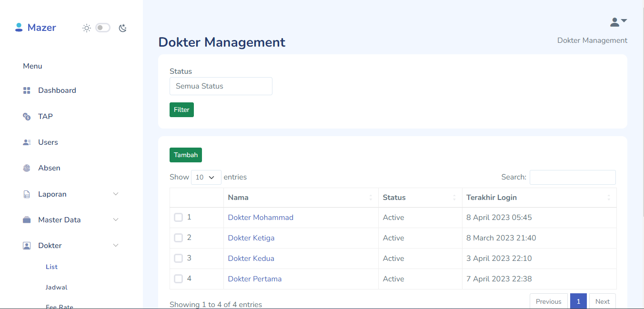The width and height of the screenshot is (644, 309).
Task: Open the Jadwal submenu item
Action: point(57,288)
